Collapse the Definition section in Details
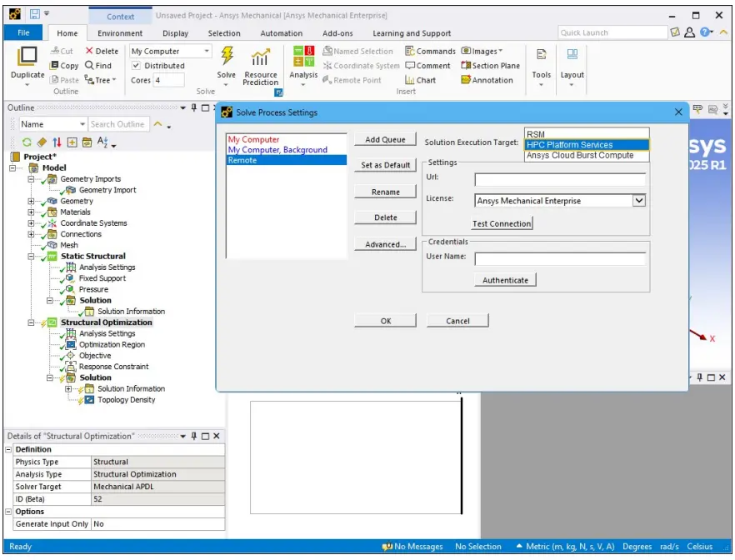735x560 pixels. coord(8,449)
